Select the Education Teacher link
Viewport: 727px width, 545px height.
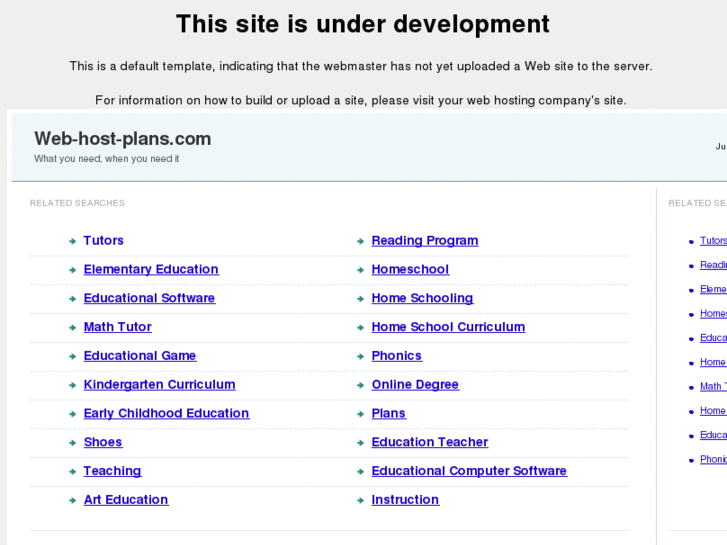point(430,442)
